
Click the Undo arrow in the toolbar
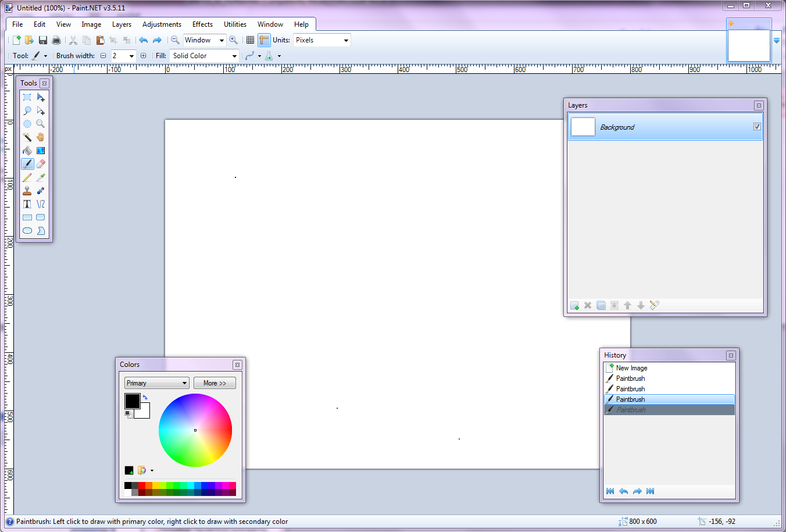pos(143,40)
